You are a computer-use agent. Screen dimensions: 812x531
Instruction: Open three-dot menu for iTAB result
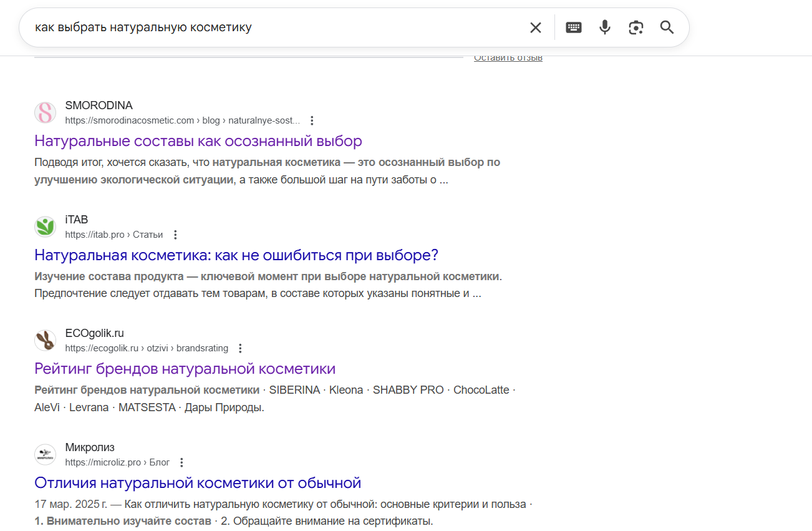click(175, 235)
